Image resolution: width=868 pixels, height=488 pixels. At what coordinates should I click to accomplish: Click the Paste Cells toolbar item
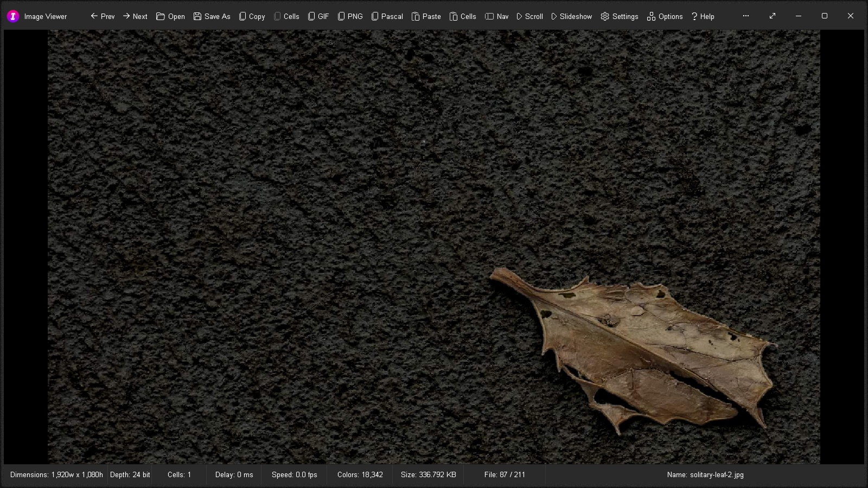coord(463,16)
